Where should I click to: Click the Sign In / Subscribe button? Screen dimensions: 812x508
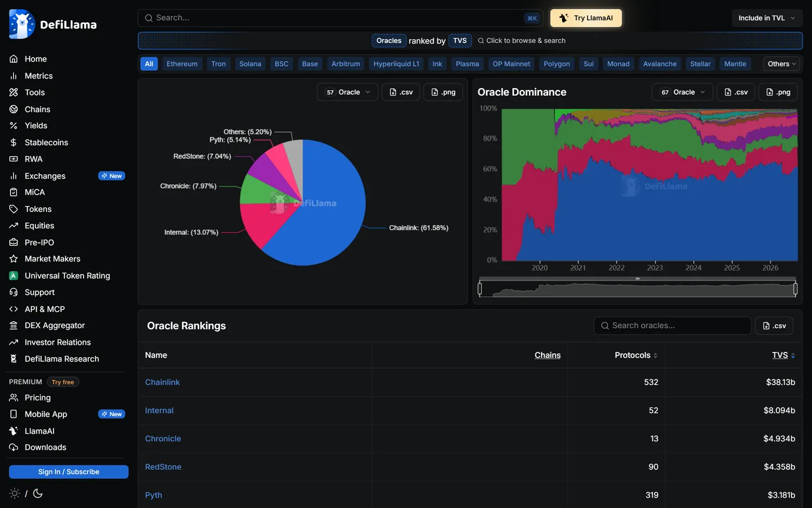point(68,472)
